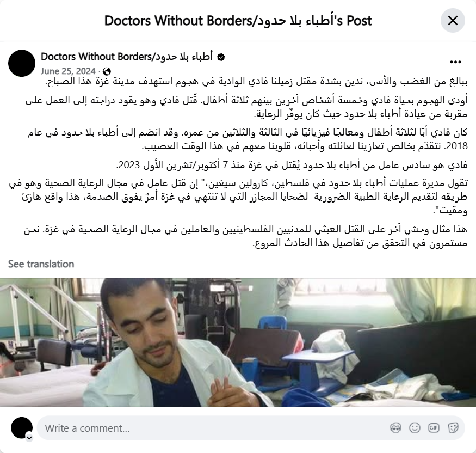Open the Doctors Without Borders page name link

(127, 57)
